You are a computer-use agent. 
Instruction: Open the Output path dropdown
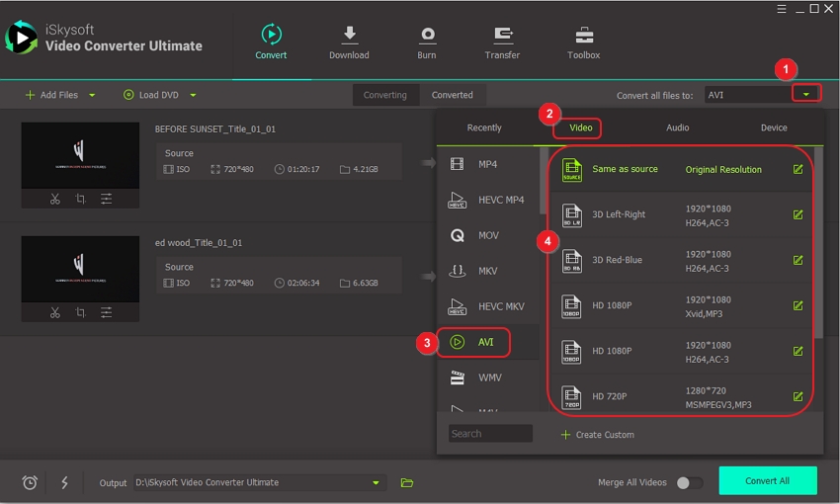pyautogui.click(x=377, y=482)
